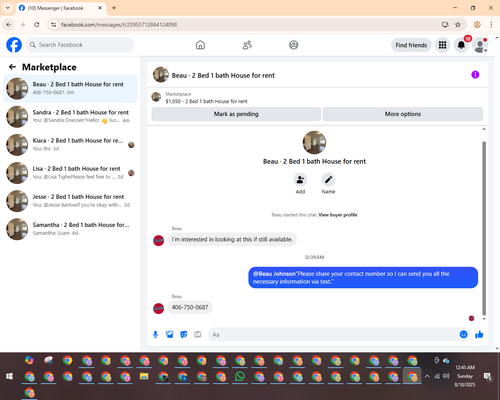Open Jesse chat in the list
This screenshot has height=400, width=500.
(x=70, y=201)
